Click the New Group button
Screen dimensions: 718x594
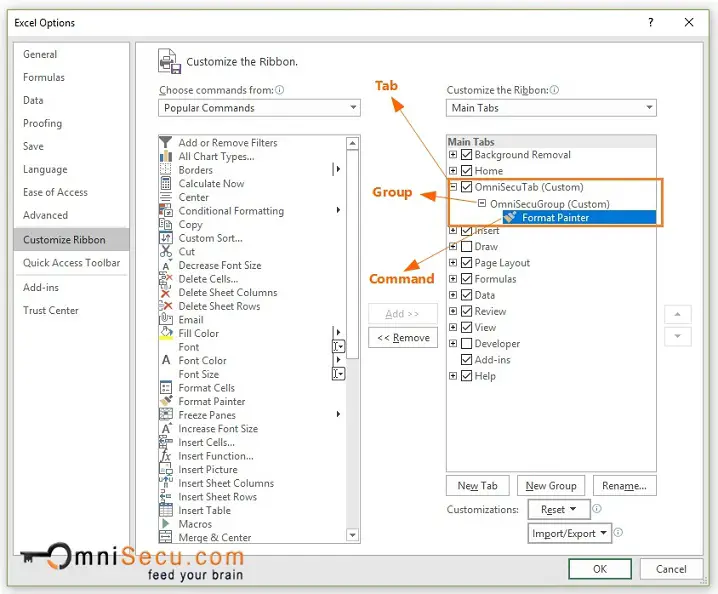pos(551,486)
